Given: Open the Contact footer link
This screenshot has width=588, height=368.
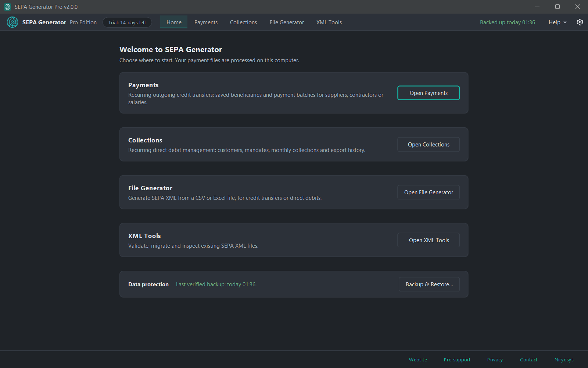Looking at the screenshot, I should pyautogui.click(x=528, y=360).
